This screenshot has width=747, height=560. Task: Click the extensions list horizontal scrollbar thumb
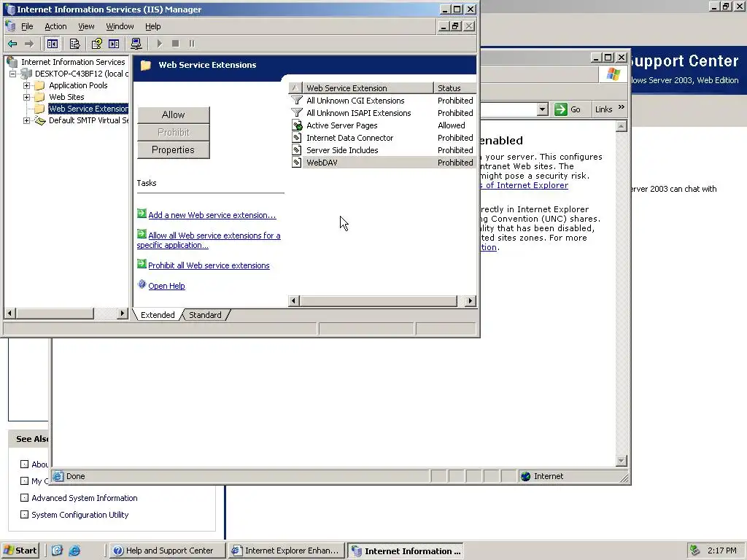click(x=379, y=301)
